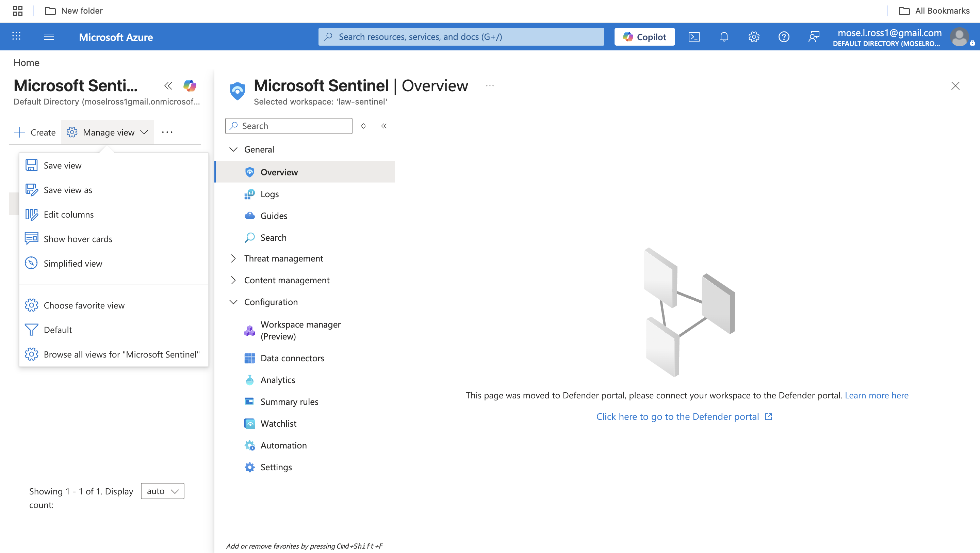Open Watchlist
Viewport: 980px width, 553px height.
278,423
